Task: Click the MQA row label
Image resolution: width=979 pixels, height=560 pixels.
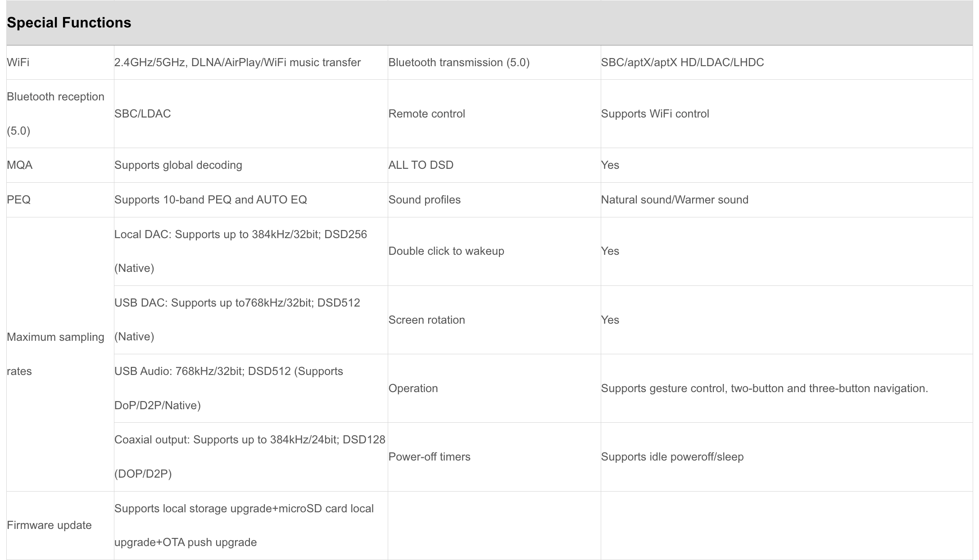Action: tap(20, 165)
